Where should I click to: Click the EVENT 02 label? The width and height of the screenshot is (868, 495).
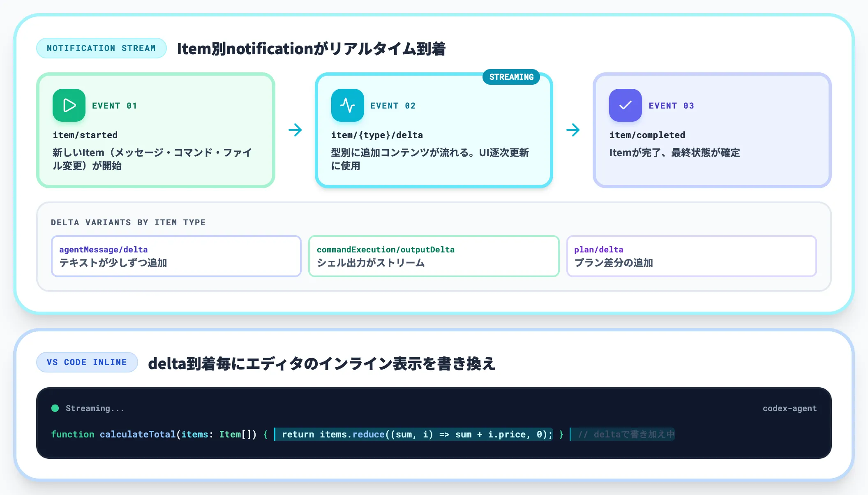tap(393, 106)
